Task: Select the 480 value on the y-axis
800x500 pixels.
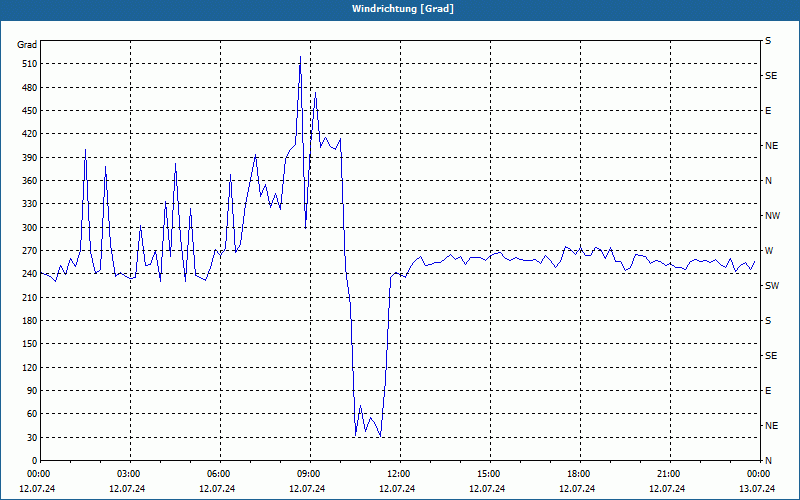Action: (30, 87)
